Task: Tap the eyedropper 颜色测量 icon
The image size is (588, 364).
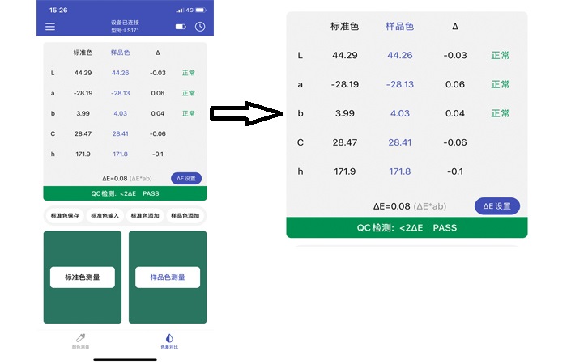Action: tap(81, 338)
